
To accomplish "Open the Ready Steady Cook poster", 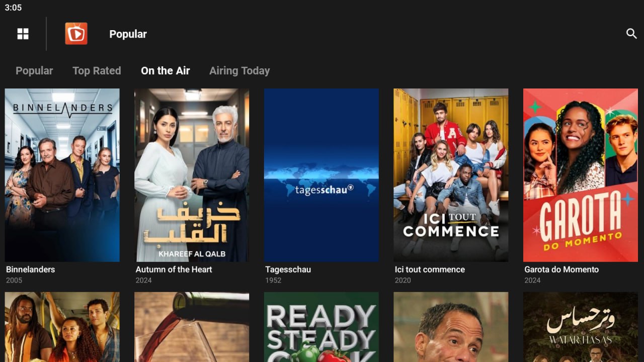I will pos(321,327).
